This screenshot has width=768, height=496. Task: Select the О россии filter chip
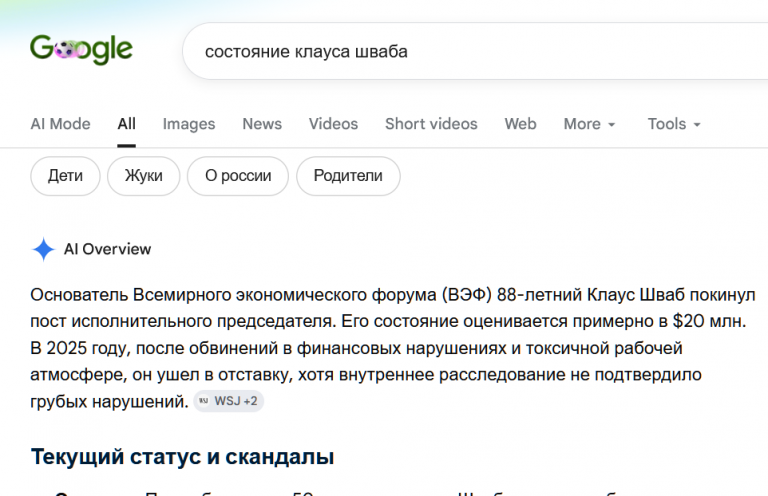pyautogui.click(x=238, y=176)
